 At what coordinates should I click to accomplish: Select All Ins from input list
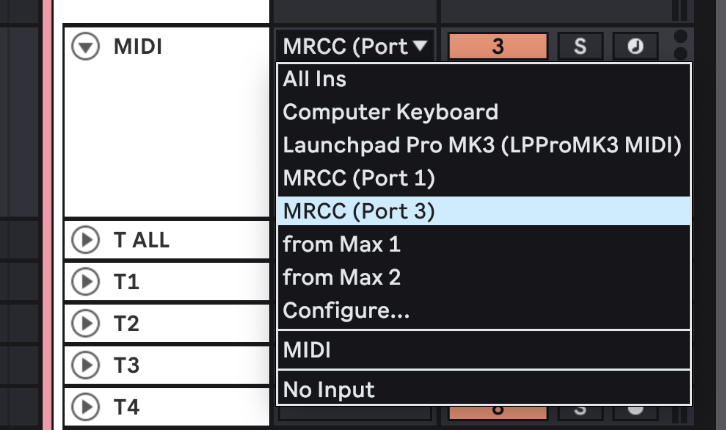(315, 79)
